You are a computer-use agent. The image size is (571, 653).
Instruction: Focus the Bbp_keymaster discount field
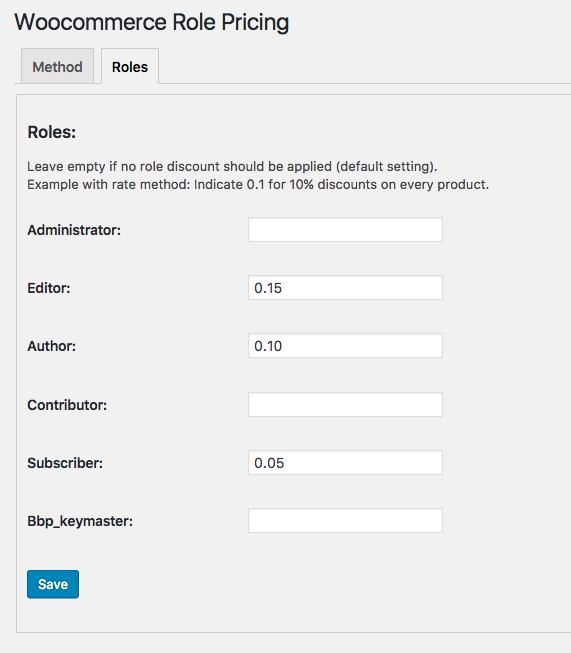coord(345,521)
